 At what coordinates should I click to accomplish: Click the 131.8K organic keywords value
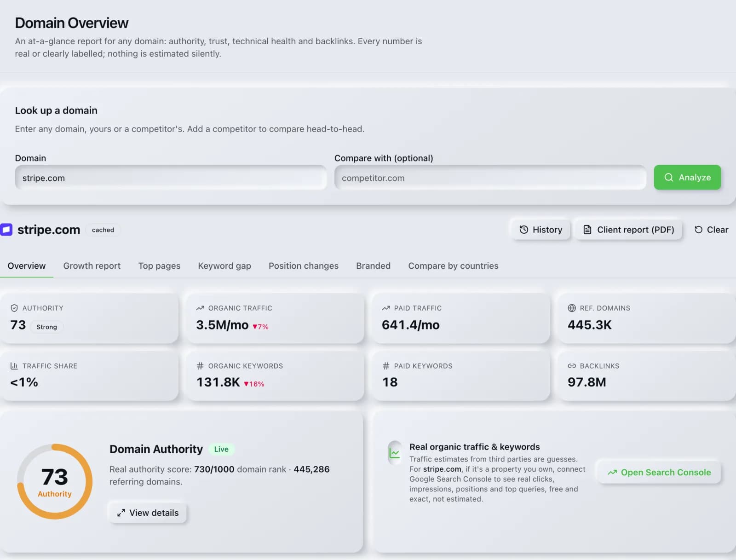pyautogui.click(x=218, y=382)
